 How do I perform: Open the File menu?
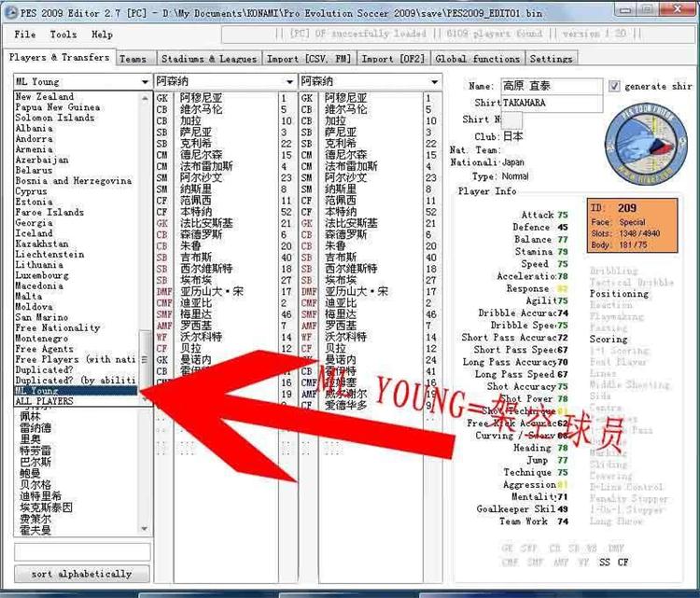[25, 35]
